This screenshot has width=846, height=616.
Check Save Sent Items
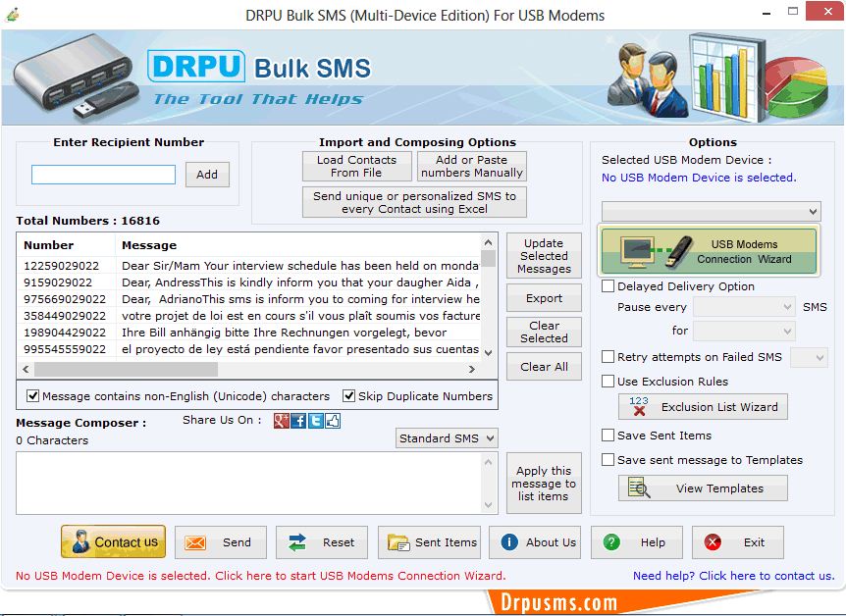608,436
